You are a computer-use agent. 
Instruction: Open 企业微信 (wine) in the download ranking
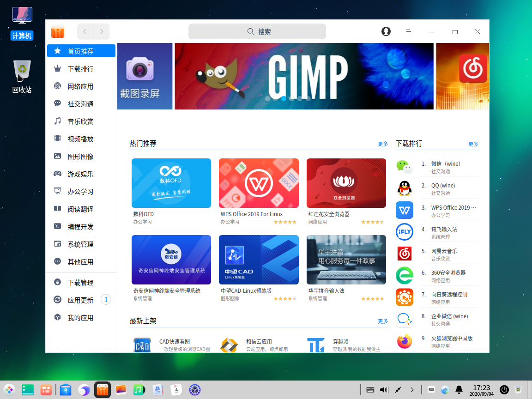437,319
